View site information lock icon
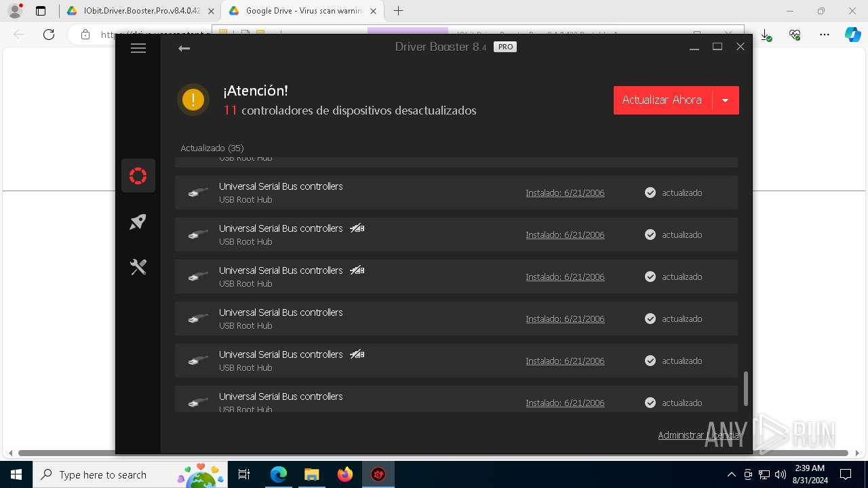 pos(85,35)
